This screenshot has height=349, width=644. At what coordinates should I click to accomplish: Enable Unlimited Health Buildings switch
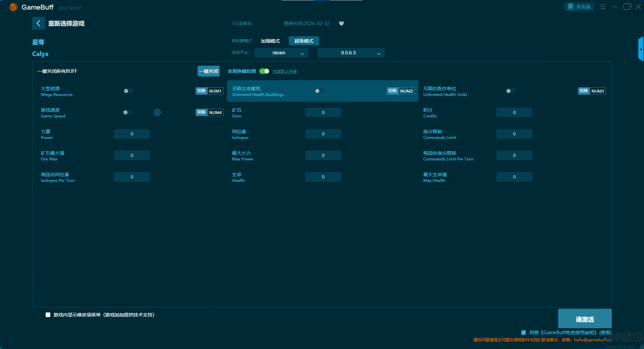click(x=319, y=91)
